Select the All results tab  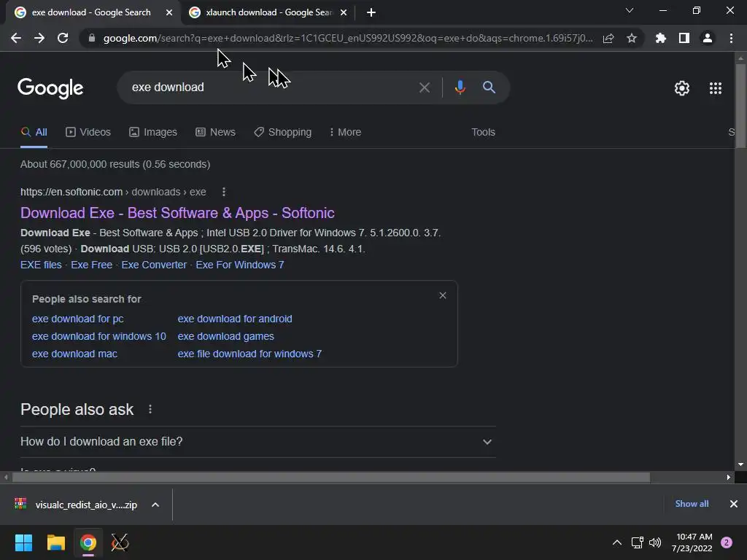click(34, 133)
